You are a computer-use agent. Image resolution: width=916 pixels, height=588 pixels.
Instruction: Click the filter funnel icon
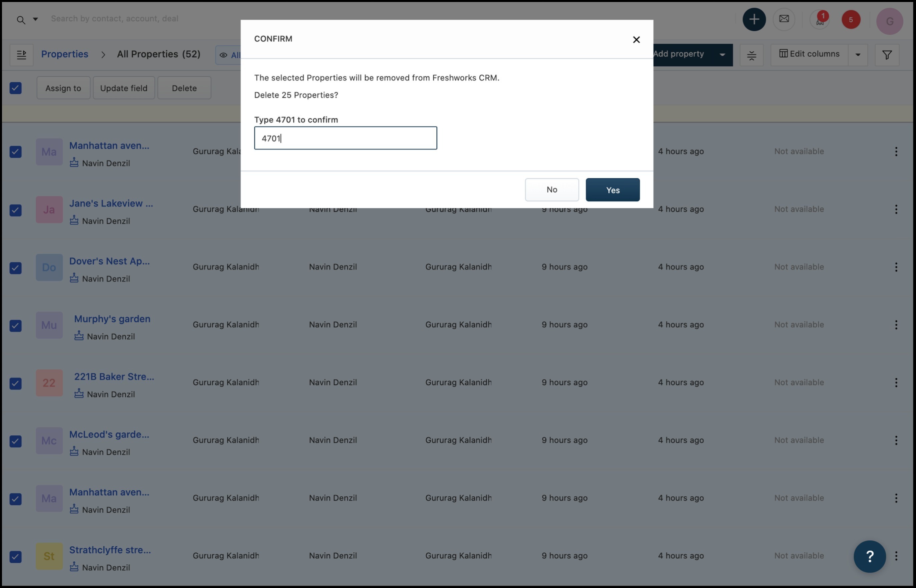(x=887, y=55)
